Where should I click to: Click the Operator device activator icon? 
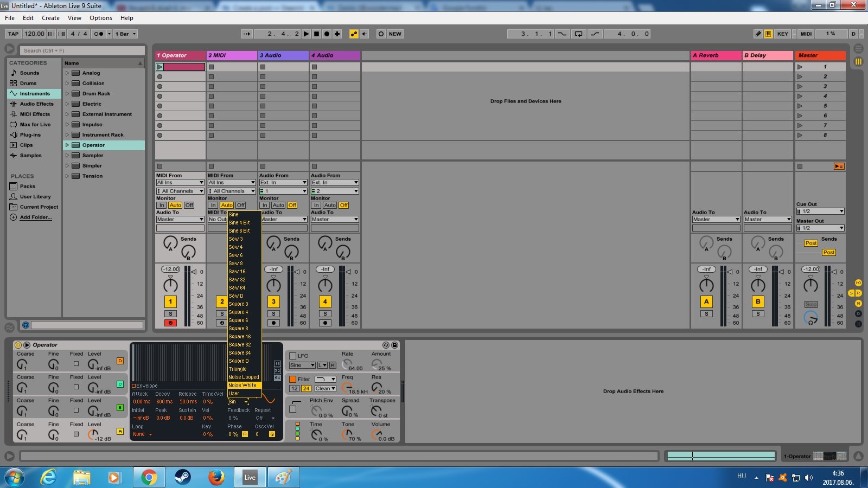point(18,345)
